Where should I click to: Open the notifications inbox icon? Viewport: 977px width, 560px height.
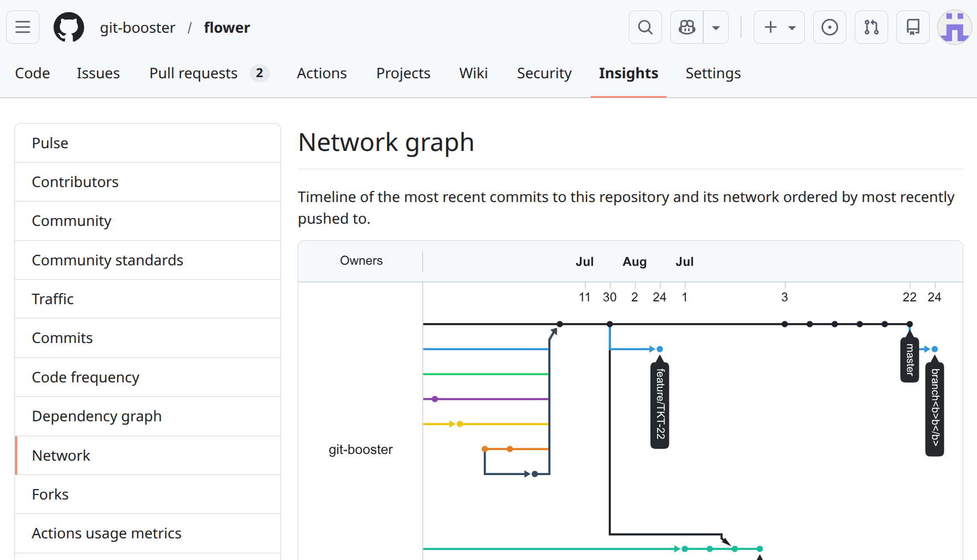coord(913,27)
